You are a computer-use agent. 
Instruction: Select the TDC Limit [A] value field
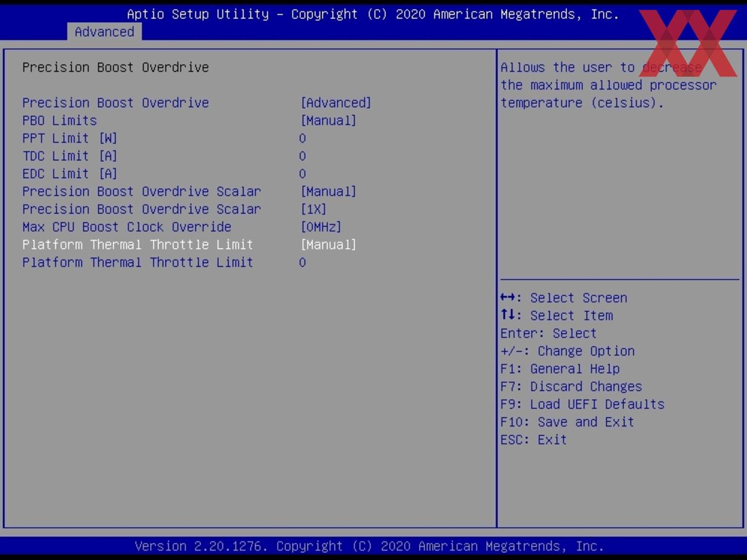(302, 156)
